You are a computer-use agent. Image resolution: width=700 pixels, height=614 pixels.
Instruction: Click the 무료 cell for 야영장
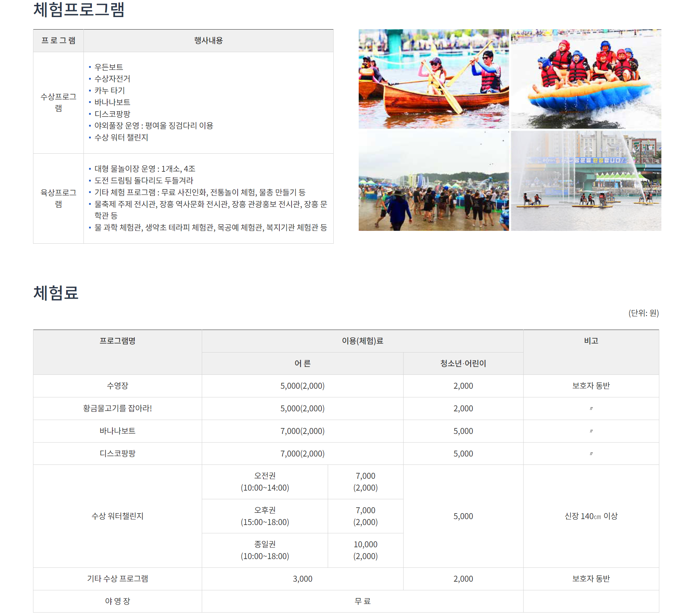(362, 601)
